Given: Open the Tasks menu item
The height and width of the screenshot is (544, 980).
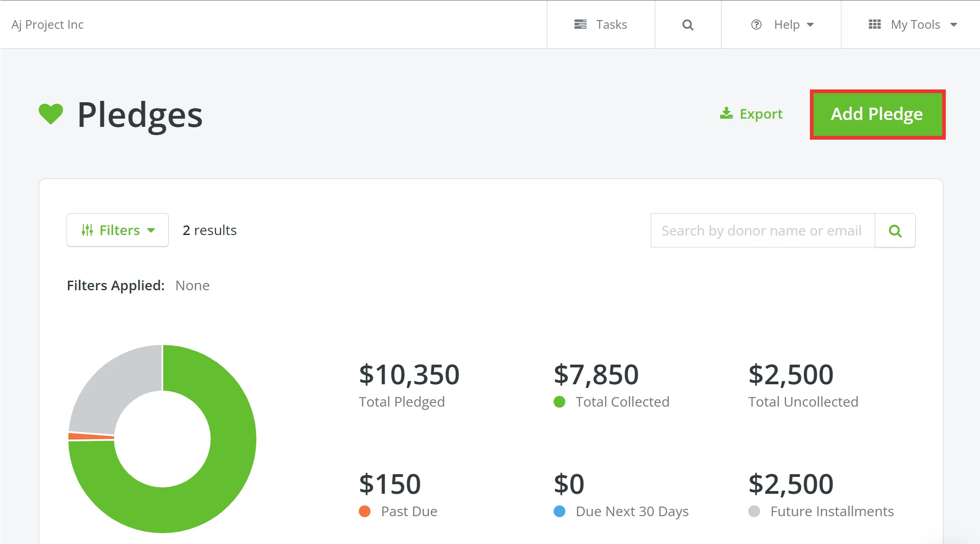Looking at the screenshot, I should coord(611,25).
